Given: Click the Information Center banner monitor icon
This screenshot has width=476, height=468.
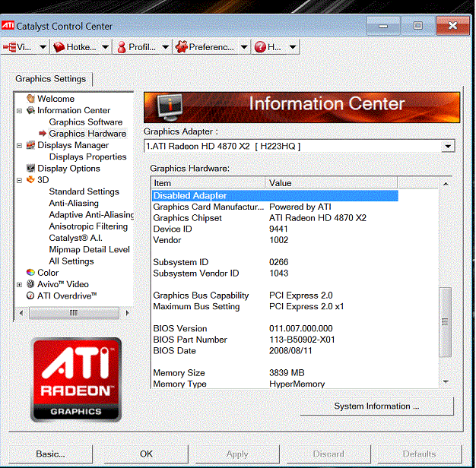Looking at the screenshot, I should click(x=170, y=107).
